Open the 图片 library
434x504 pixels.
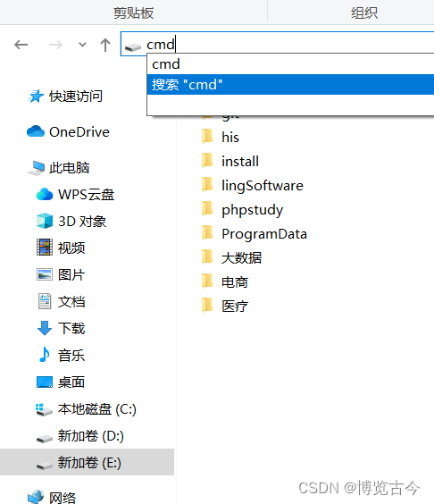[71, 275]
